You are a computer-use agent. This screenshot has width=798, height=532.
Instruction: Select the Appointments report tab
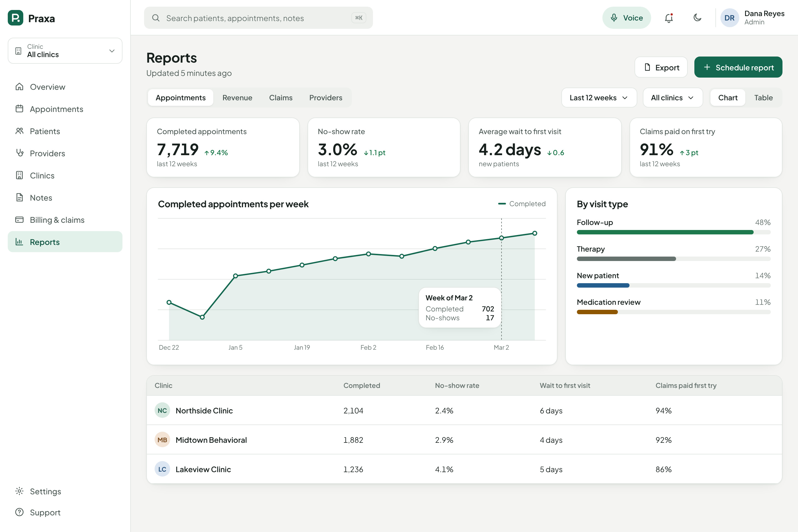click(x=180, y=98)
